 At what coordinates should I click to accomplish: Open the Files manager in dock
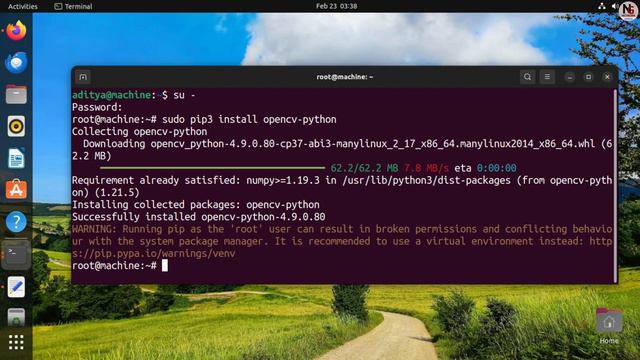pyautogui.click(x=16, y=94)
